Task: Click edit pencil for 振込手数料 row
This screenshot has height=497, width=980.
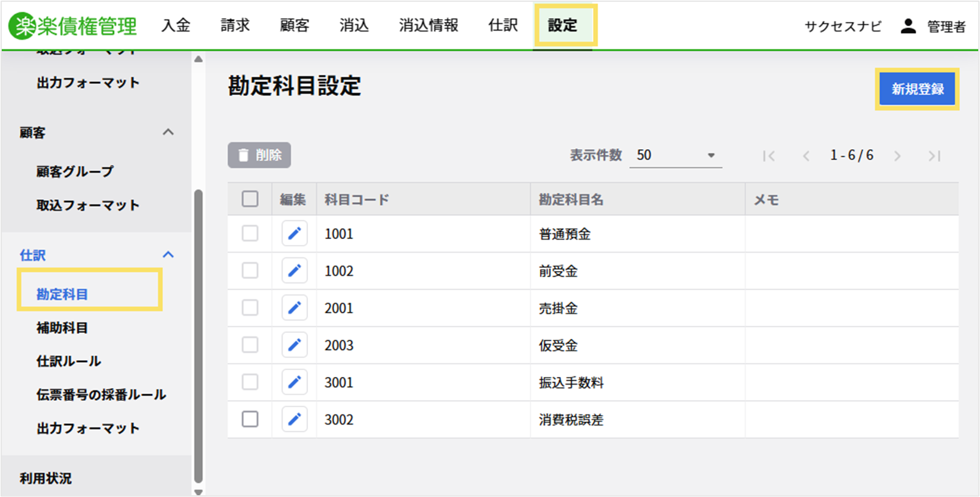Action: coord(294,382)
